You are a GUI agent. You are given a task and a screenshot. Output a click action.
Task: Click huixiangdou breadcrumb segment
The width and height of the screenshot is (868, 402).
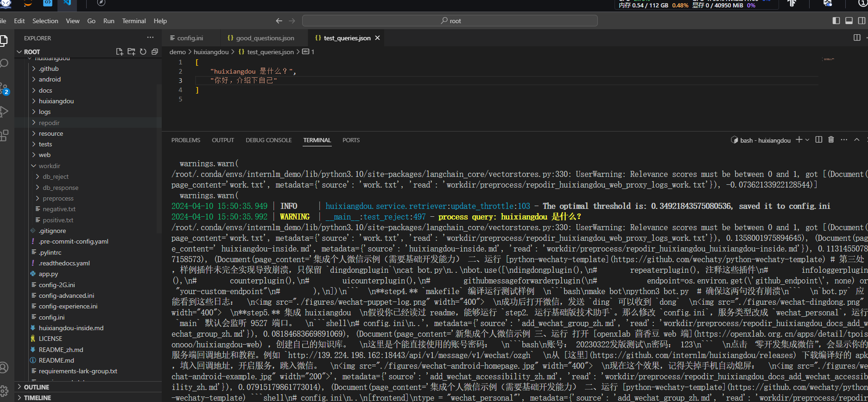pyautogui.click(x=211, y=52)
